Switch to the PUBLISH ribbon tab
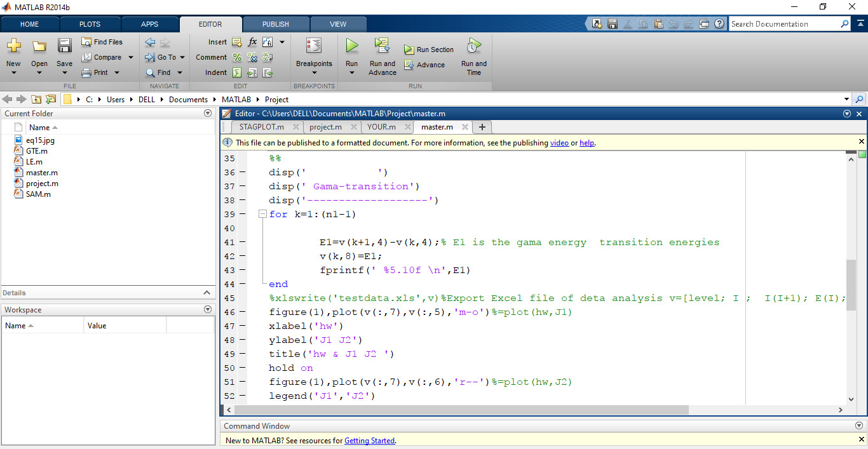Screen dimensions: 868x449 276,23
